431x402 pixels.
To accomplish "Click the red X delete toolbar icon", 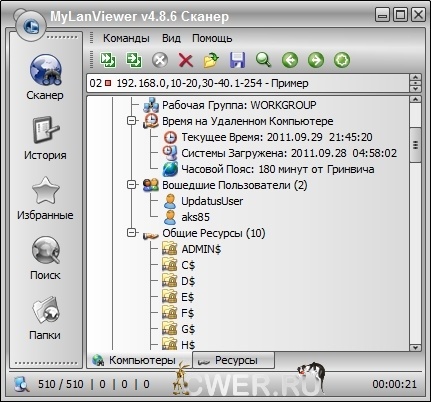I will [186, 60].
